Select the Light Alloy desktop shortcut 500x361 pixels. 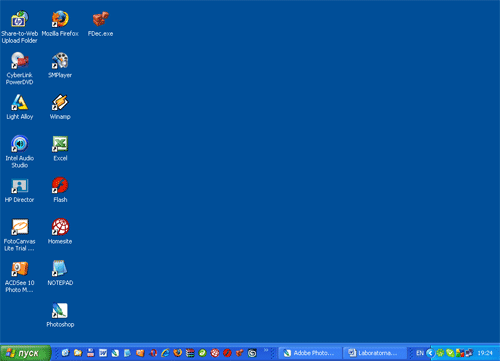click(x=20, y=107)
